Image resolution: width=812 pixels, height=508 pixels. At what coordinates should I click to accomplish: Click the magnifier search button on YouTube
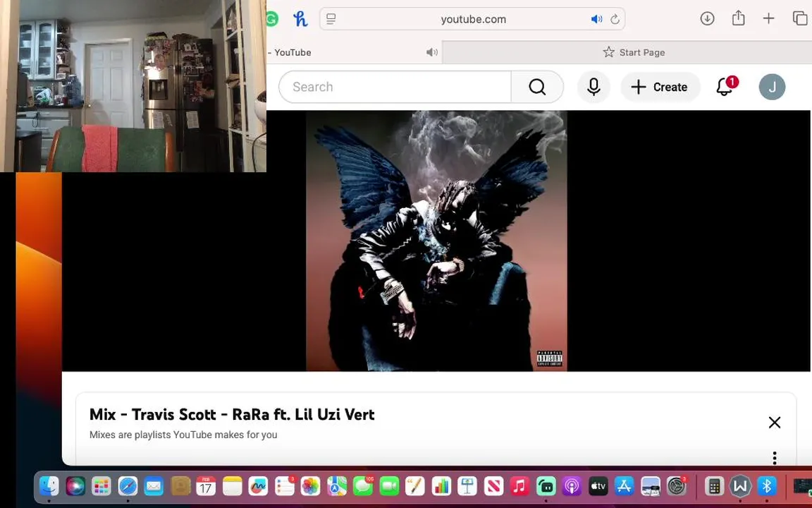pyautogui.click(x=537, y=87)
